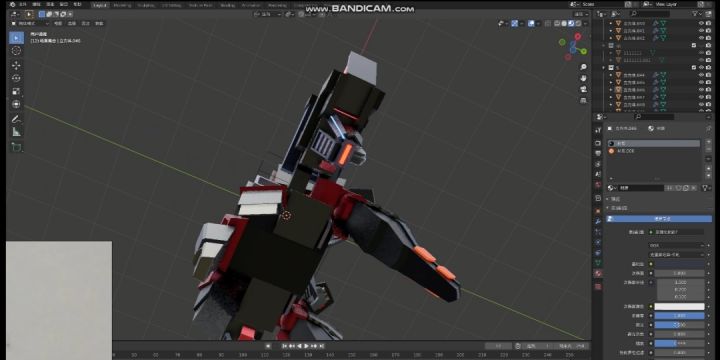Select the Measure ruler tool
Viewport: 720px width, 360px height.
point(16,132)
